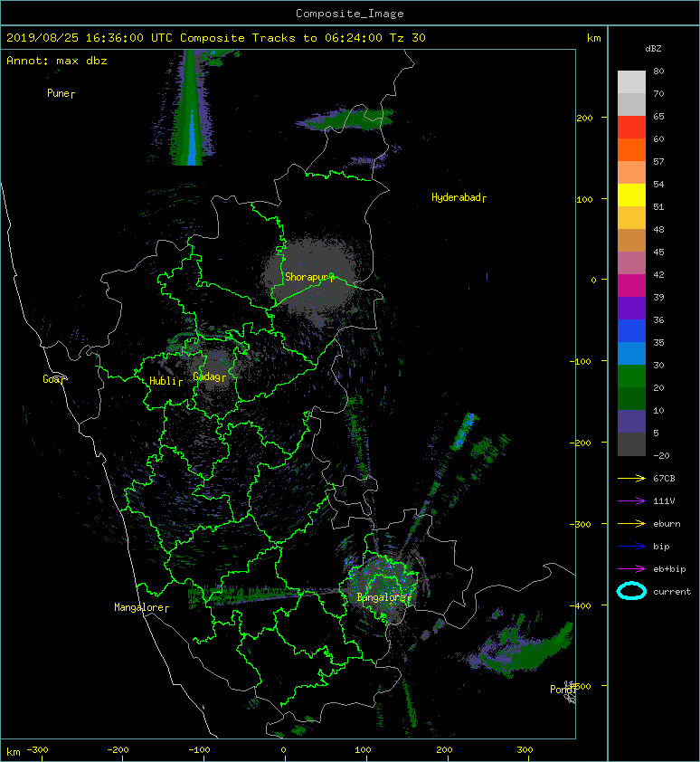Image resolution: width=700 pixels, height=762 pixels.
Task: Click the purple 5-10 dBZ swatch
Action: [x=631, y=422]
